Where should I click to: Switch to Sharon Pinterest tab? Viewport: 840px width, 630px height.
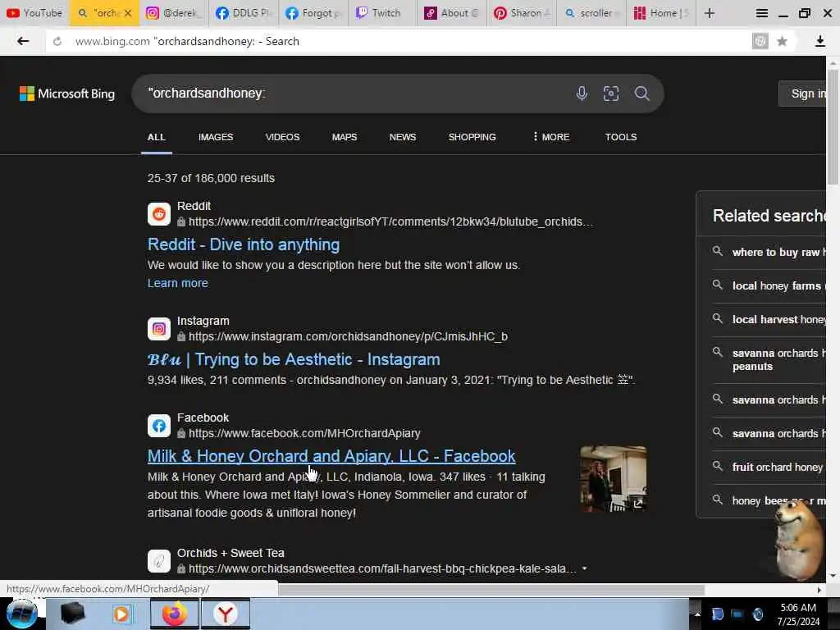pos(523,13)
